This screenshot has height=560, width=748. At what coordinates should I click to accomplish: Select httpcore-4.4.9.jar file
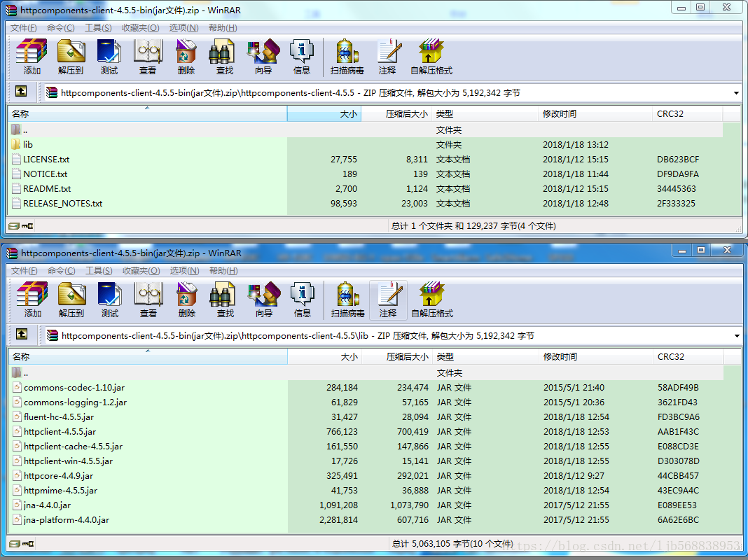coord(367,475)
